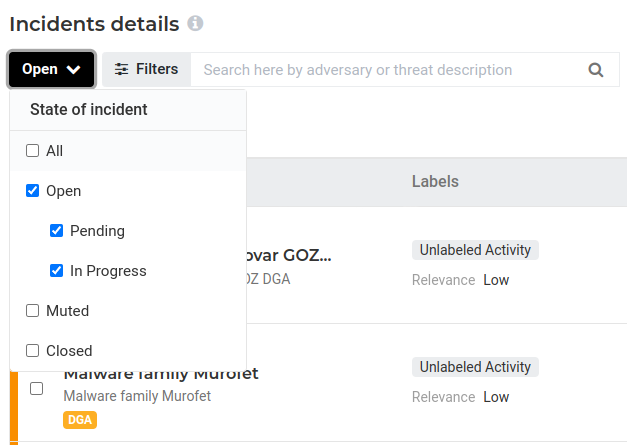This screenshot has width=627, height=445.
Task: Uncheck the Open state checkbox
Action: coord(33,191)
